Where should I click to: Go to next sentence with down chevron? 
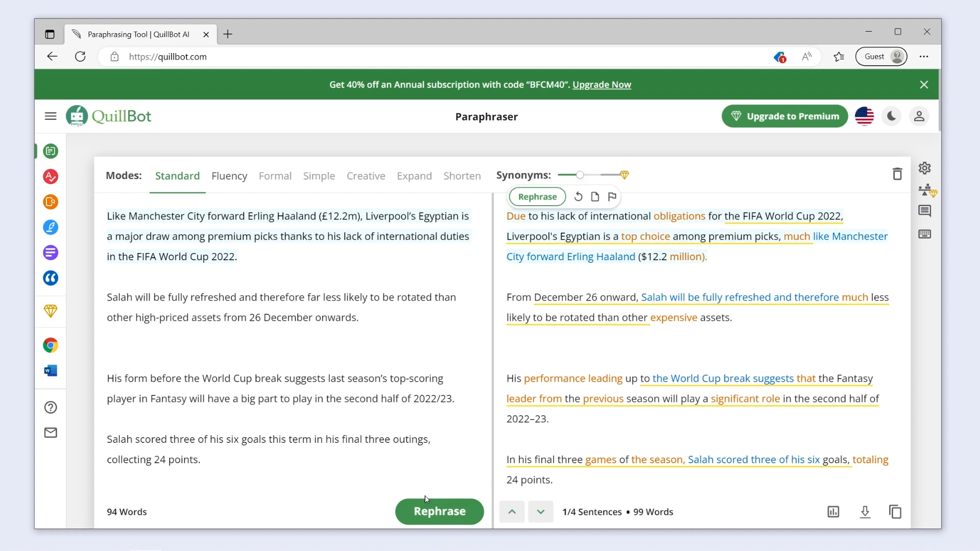click(541, 512)
